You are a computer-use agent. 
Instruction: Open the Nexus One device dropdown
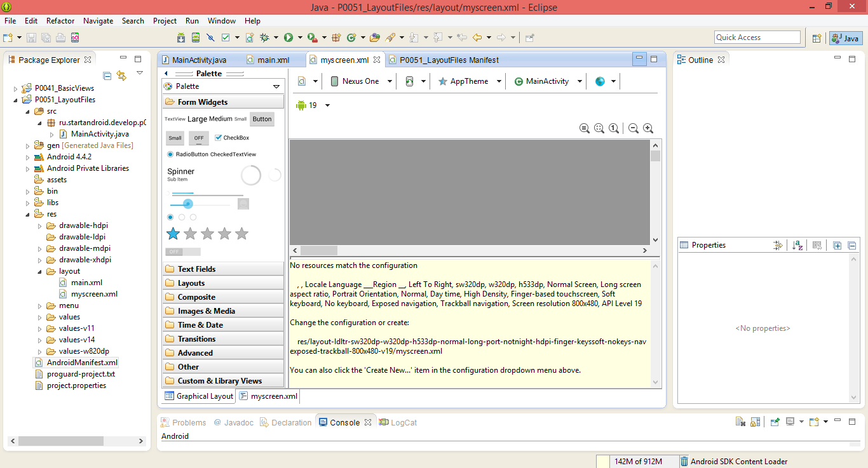point(362,81)
